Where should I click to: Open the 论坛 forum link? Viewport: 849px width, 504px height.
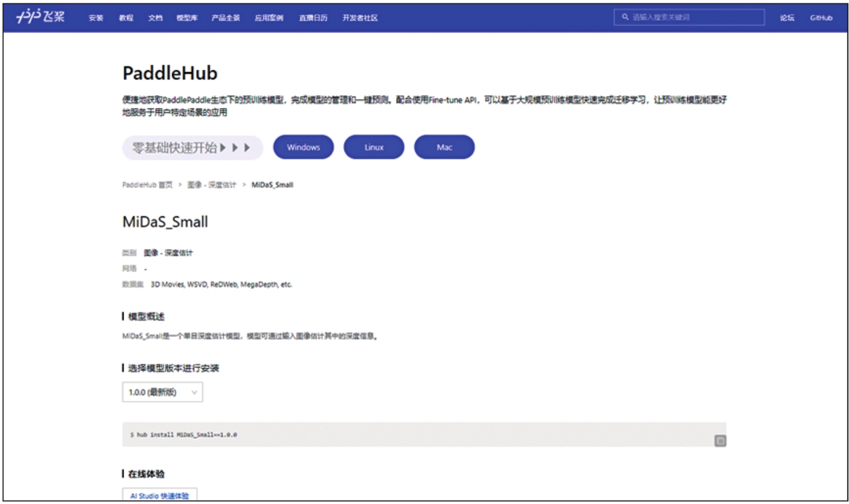787,18
